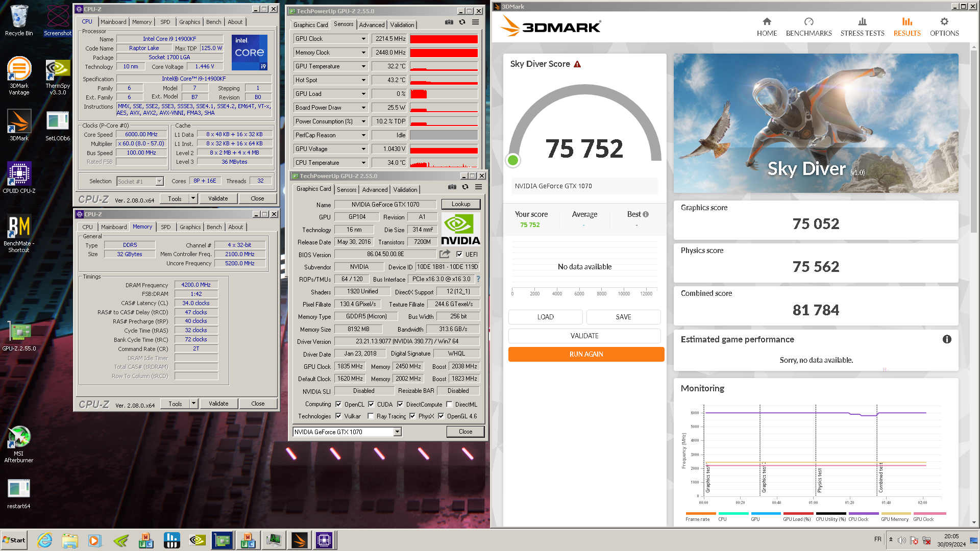Expand the PerfCap Reason sensor dropdown
The image size is (980, 551).
(363, 135)
